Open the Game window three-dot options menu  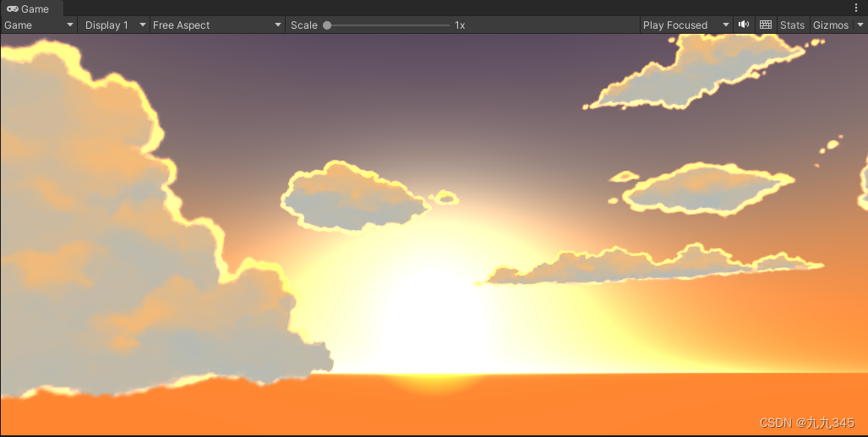pos(856,8)
